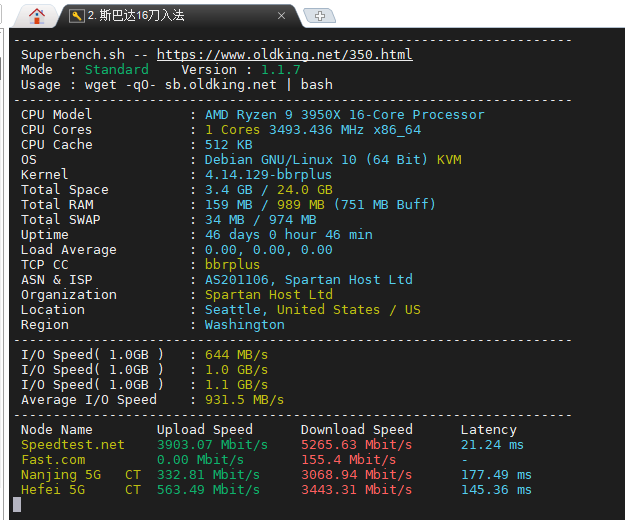The height and width of the screenshot is (520, 625).
Task: Click the AS201106 Spartan Host ASN value
Action: click(x=308, y=280)
